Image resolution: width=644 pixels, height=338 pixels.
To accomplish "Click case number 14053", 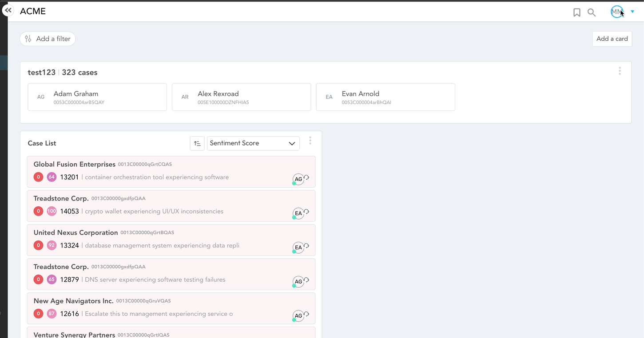I will coord(69,211).
